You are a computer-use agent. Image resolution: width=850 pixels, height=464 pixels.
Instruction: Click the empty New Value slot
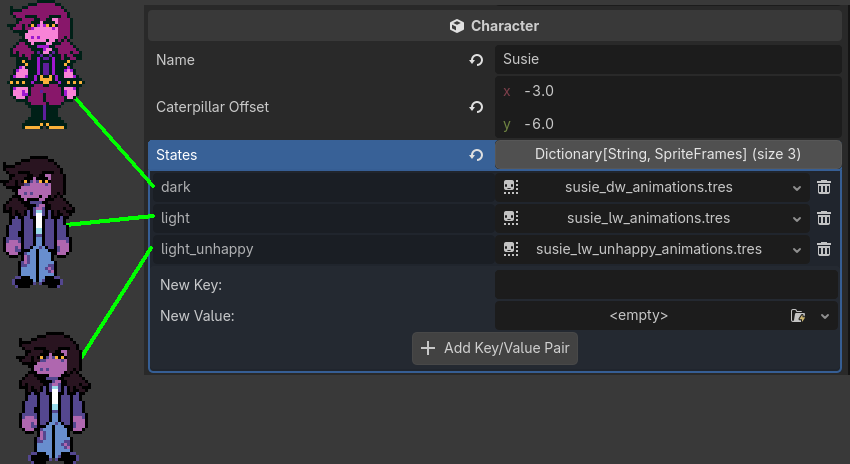[x=639, y=315]
